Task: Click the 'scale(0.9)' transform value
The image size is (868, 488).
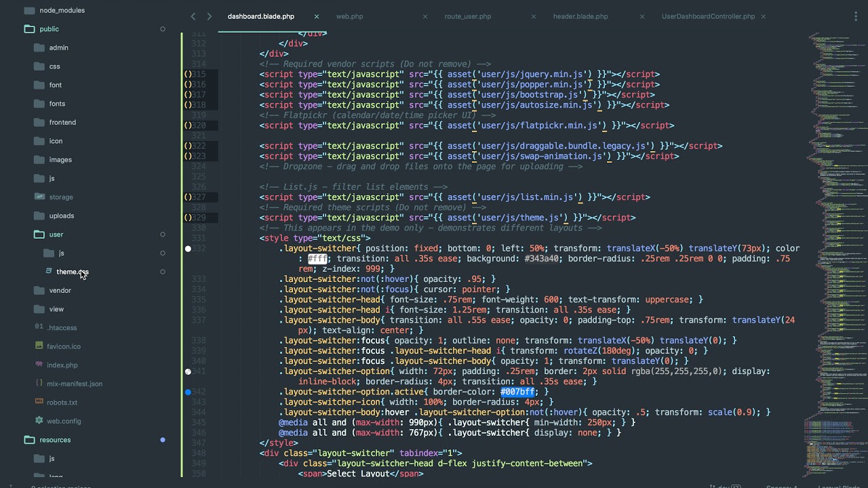Action: (x=733, y=412)
